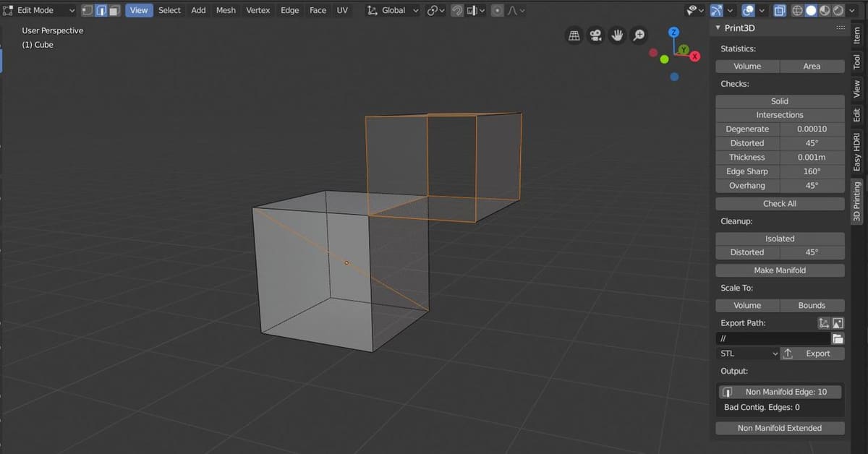Screen dimensions: 868x454
Task: Click the Make Manifold button
Action: [780, 270]
